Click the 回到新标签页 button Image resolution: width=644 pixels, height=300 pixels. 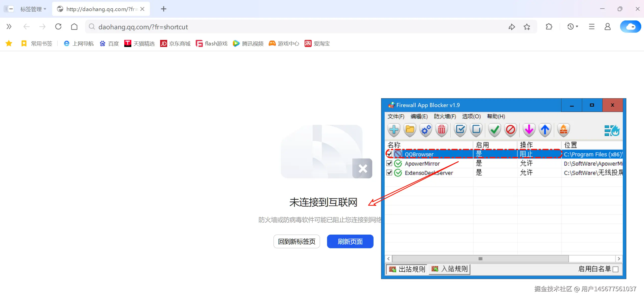click(x=296, y=241)
